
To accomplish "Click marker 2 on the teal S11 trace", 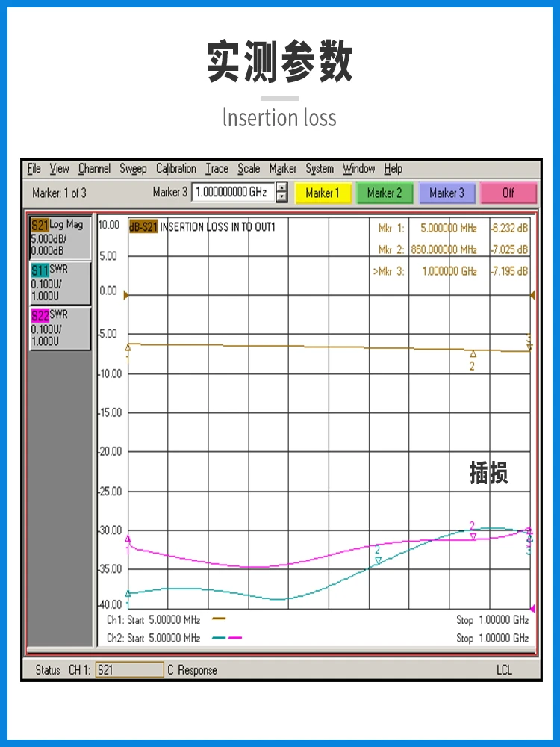I will pos(378,560).
